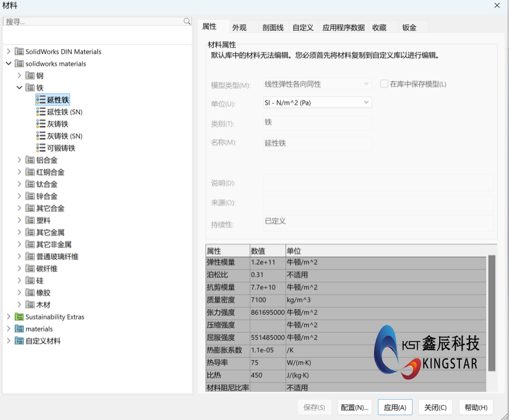Expand SolidWorks DIN Materials node

point(8,51)
